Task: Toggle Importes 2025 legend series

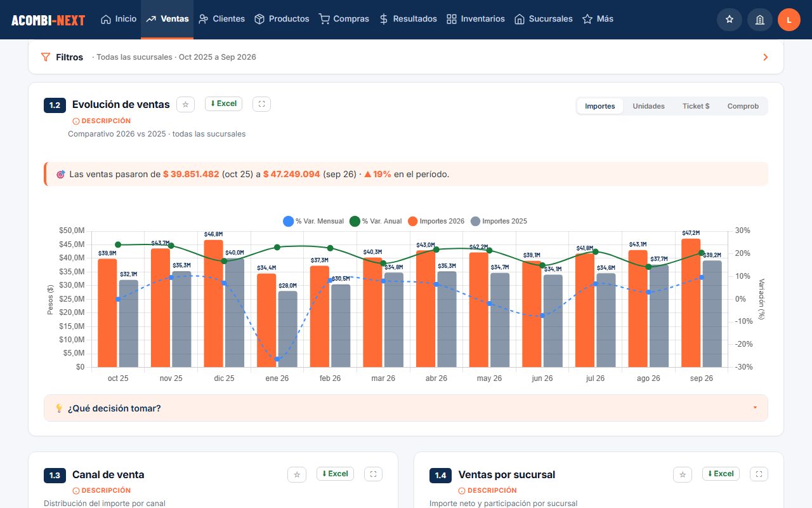Action: pos(499,221)
